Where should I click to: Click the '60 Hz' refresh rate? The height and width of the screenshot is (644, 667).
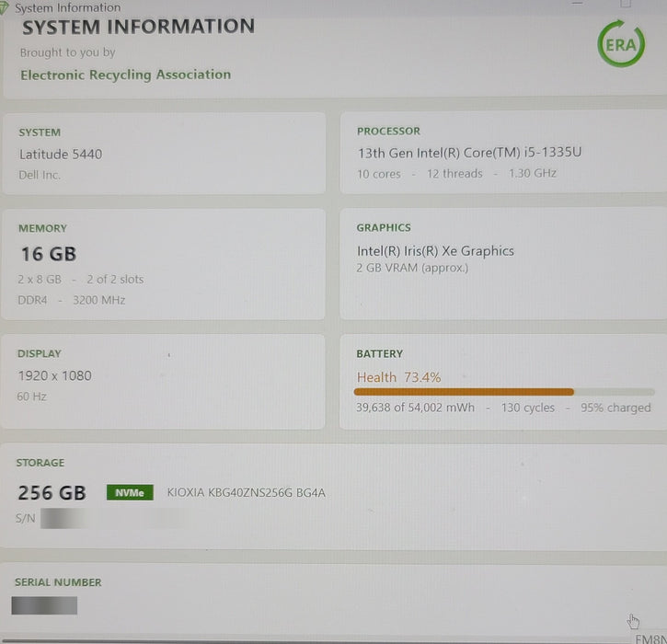point(31,397)
